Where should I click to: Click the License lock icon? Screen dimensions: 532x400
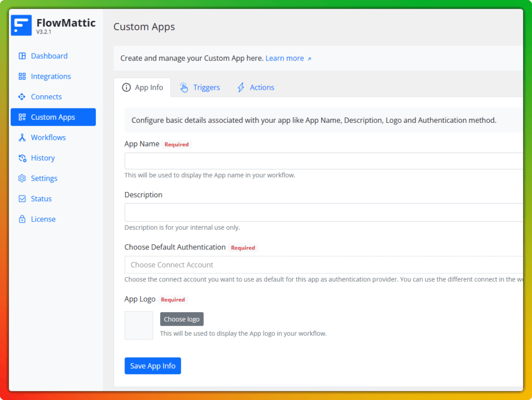pyautogui.click(x=22, y=219)
